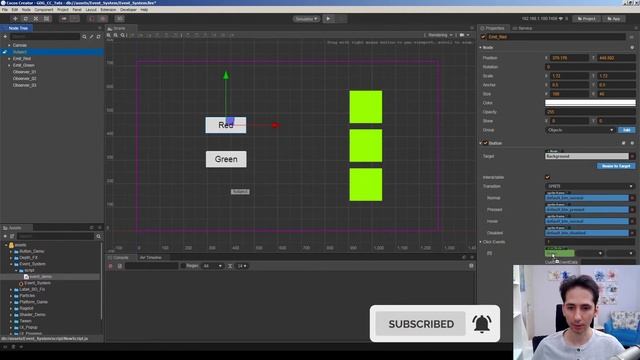
Task: Open the console log level dropdown
Action: coord(212,266)
